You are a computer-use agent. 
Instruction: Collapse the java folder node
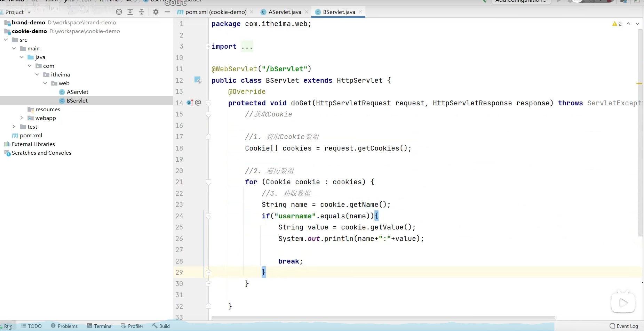[x=22, y=57]
